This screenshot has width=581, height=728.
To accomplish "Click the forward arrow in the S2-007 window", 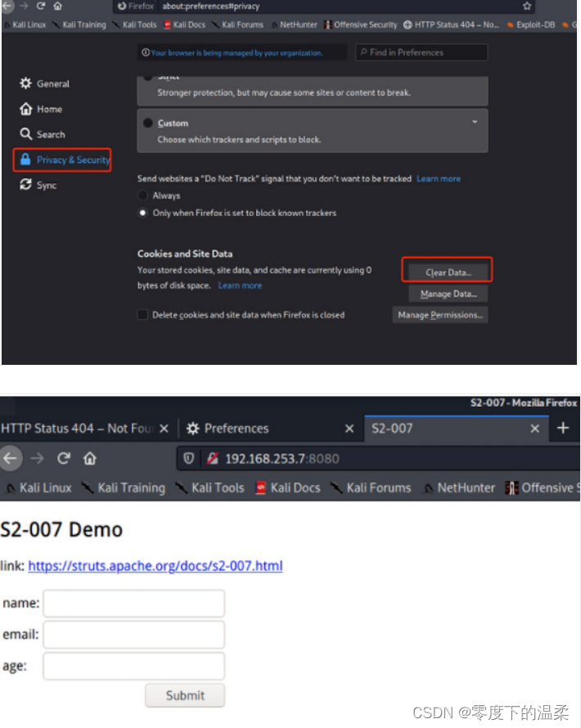I will [x=37, y=458].
